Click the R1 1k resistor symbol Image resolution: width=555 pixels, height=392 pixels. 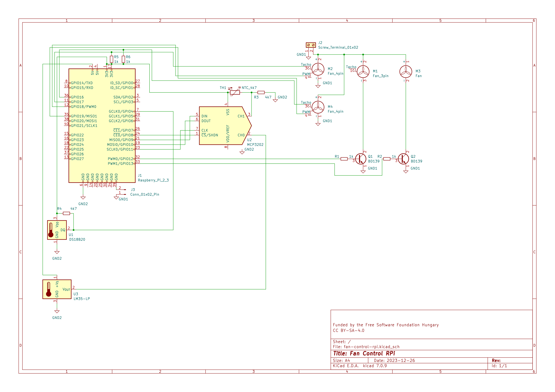click(344, 159)
